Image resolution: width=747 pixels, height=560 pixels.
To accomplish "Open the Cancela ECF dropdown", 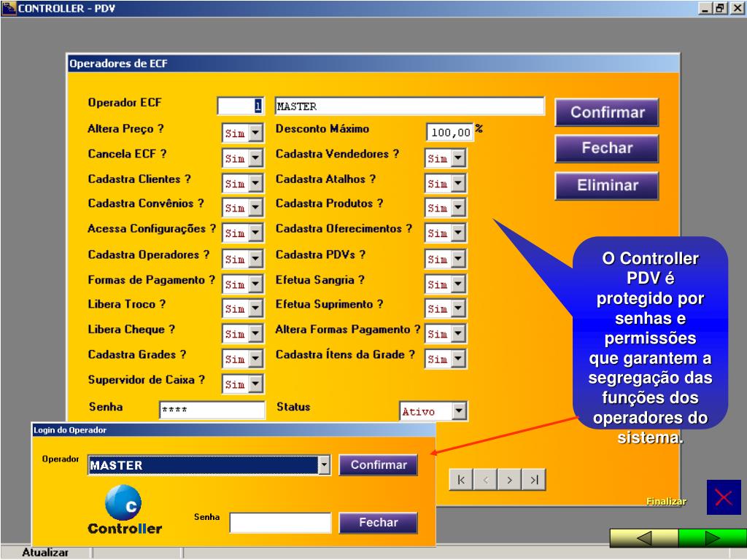I will (256, 158).
